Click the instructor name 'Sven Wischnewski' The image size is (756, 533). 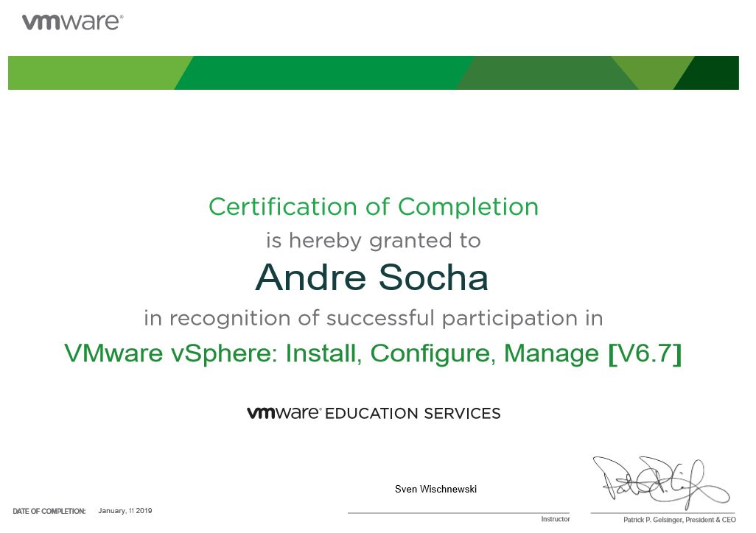click(435, 489)
